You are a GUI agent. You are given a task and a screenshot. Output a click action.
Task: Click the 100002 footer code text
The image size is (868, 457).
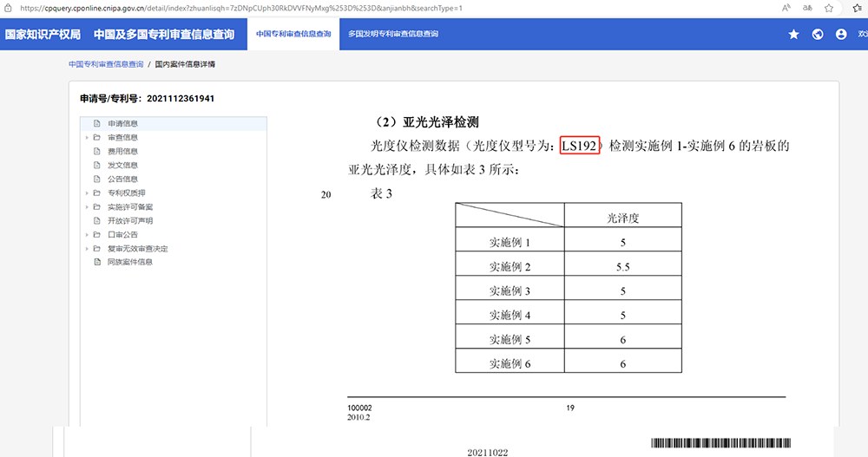(x=359, y=408)
